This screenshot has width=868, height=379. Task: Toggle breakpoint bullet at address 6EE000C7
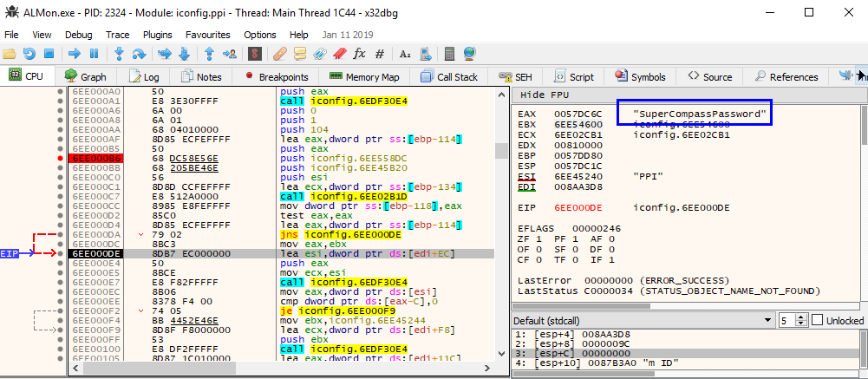click(61, 196)
